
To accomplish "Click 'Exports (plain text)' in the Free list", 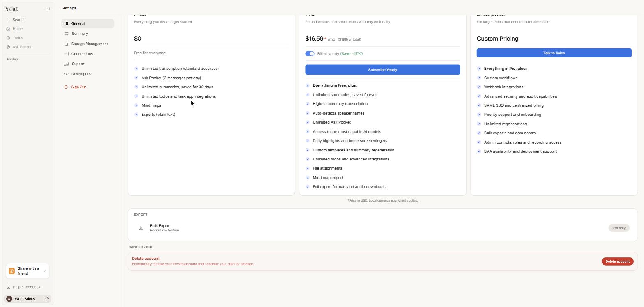I will click(158, 115).
